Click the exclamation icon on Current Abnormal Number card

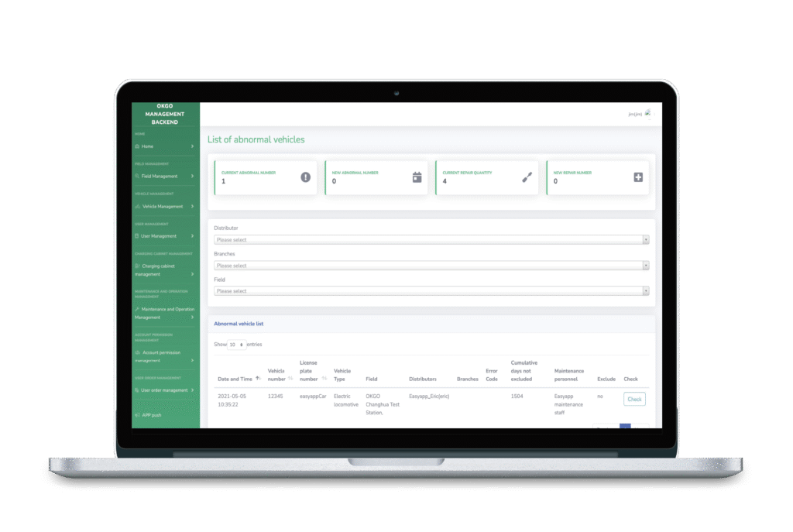(306, 177)
